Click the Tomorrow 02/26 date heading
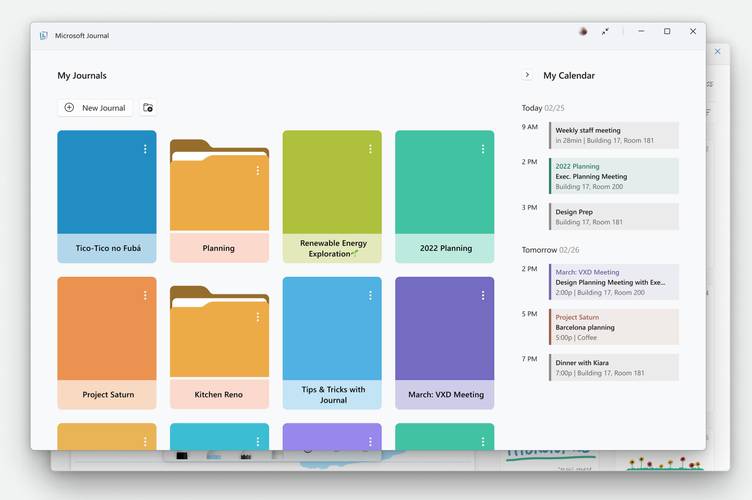The height and width of the screenshot is (500, 752). click(x=551, y=250)
